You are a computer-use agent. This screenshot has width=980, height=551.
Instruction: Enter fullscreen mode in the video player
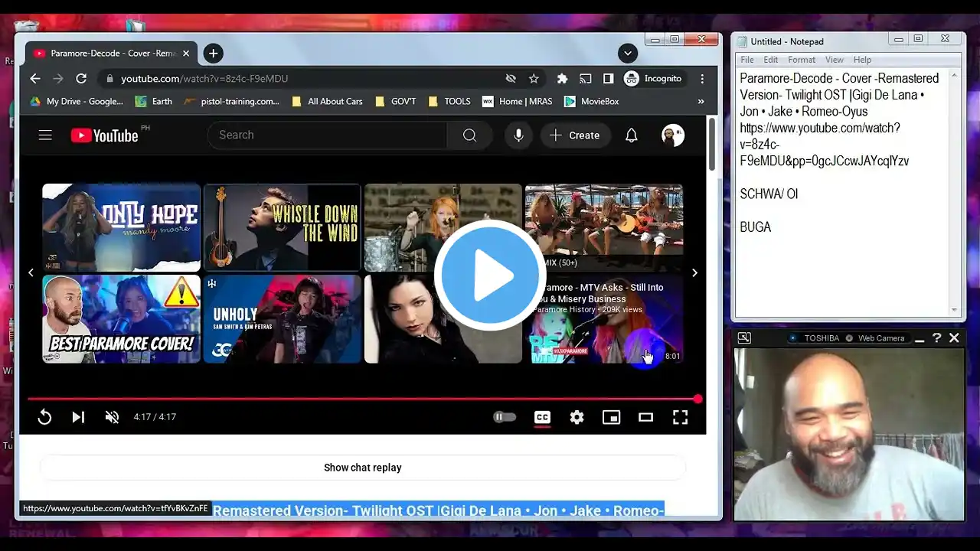(x=680, y=417)
